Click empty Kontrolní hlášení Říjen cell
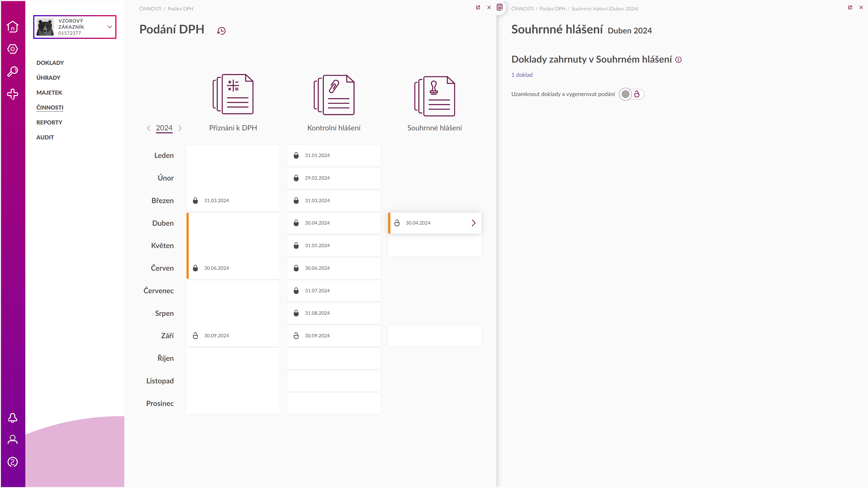868x488 pixels. pos(334,358)
